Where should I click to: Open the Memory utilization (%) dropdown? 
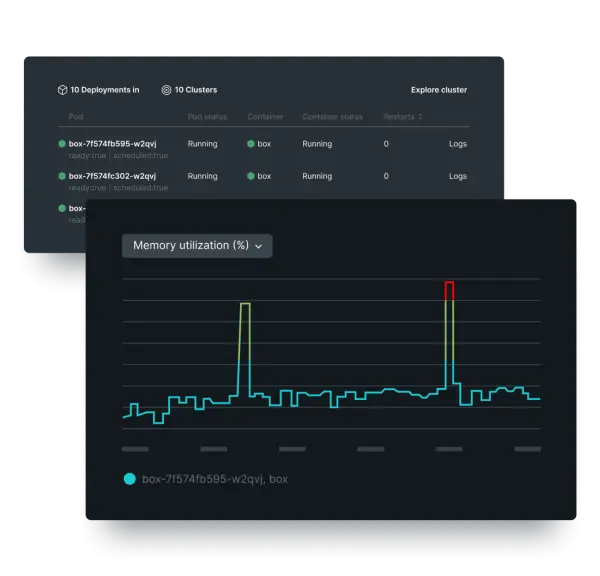(197, 246)
